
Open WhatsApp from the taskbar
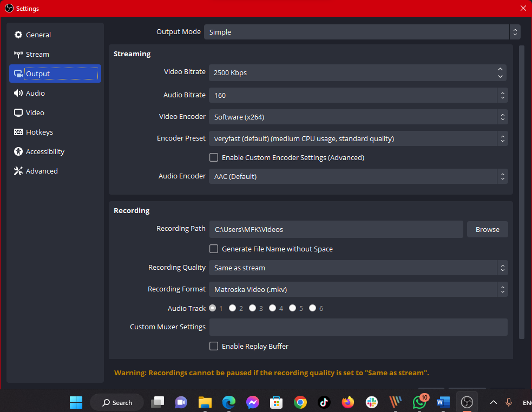point(419,402)
